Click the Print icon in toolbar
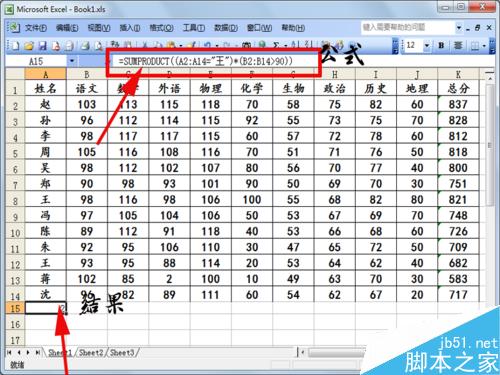 click(85, 46)
